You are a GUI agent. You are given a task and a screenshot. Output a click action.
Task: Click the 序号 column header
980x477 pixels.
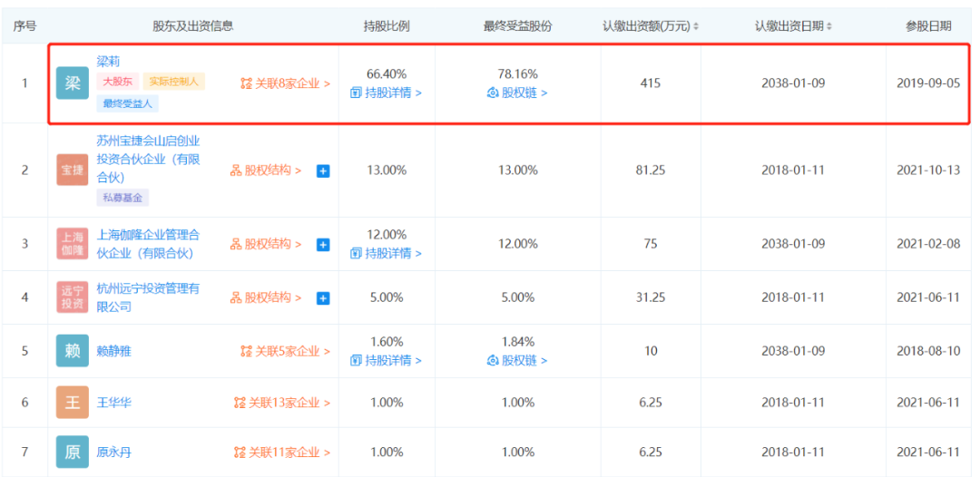click(24, 26)
